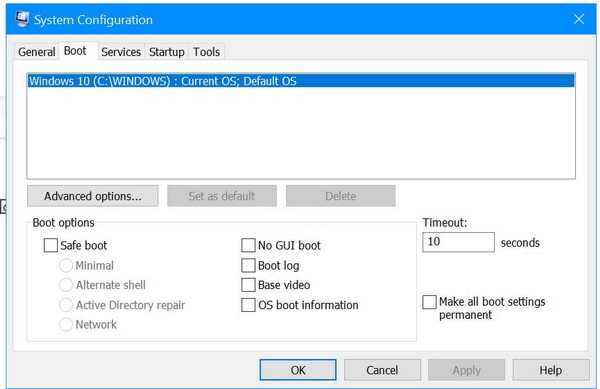Enable the Safe boot checkbox
600x389 pixels.
[51, 245]
